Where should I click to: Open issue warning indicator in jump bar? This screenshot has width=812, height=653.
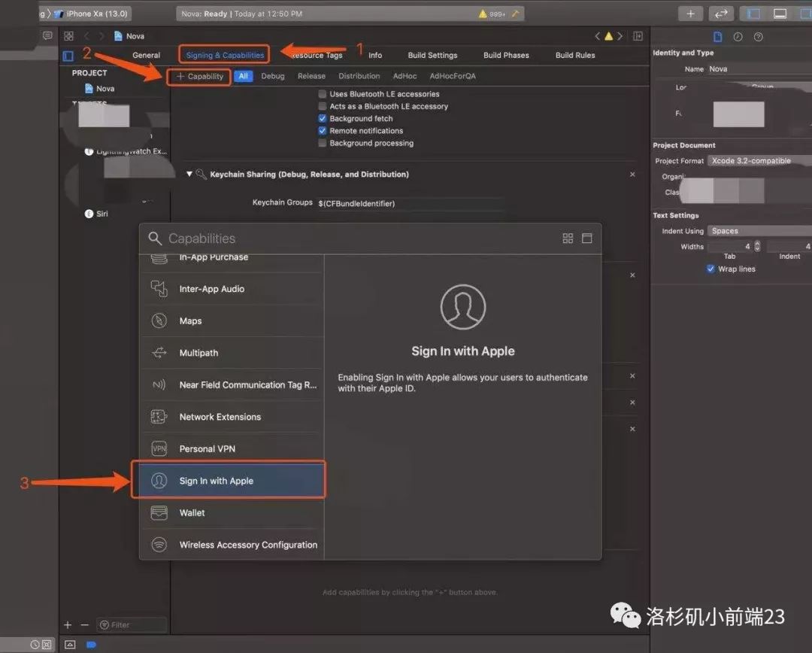tap(608, 36)
